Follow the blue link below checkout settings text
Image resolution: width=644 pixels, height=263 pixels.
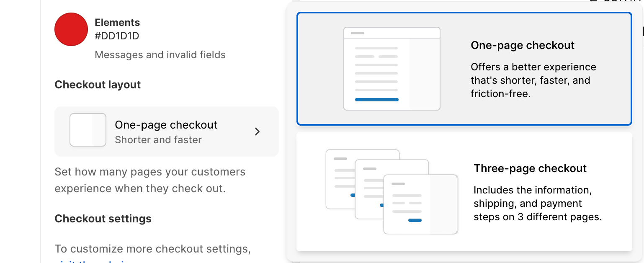[92, 261]
